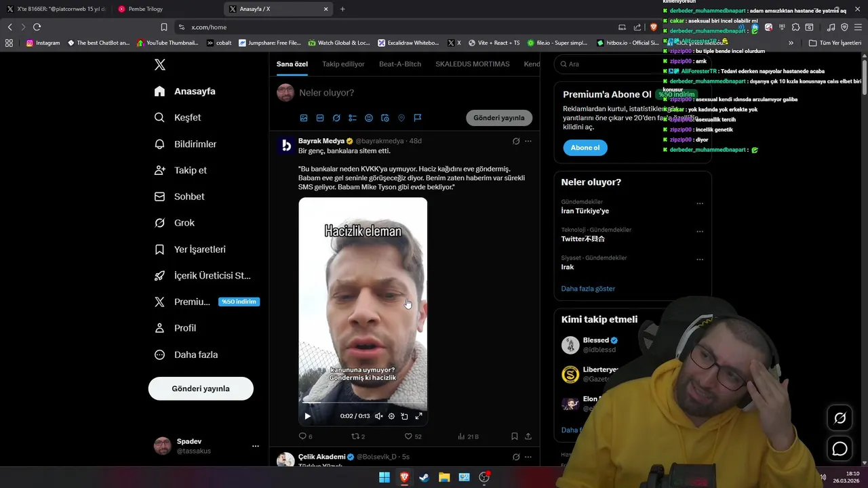Add a poll to post
The height and width of the screenshot is (488, 868).
353,118
